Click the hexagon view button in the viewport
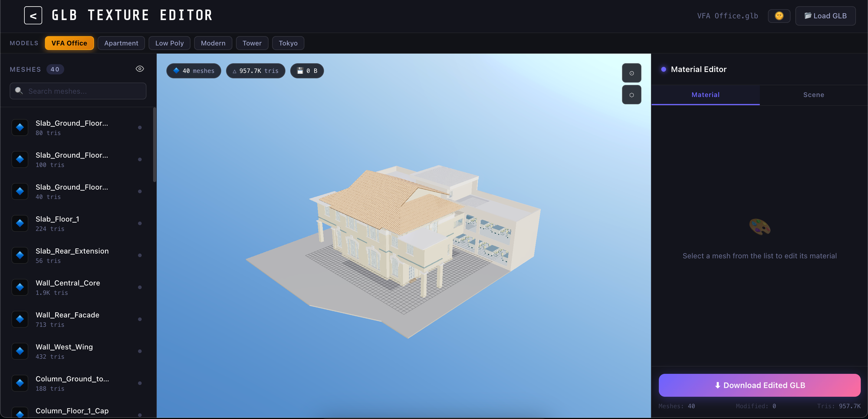The image size is (868, 419). [631, 95]
